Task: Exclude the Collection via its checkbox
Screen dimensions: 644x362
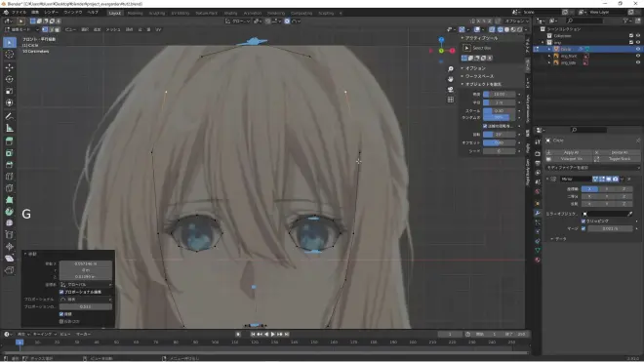Action: [x=631, y=36]
